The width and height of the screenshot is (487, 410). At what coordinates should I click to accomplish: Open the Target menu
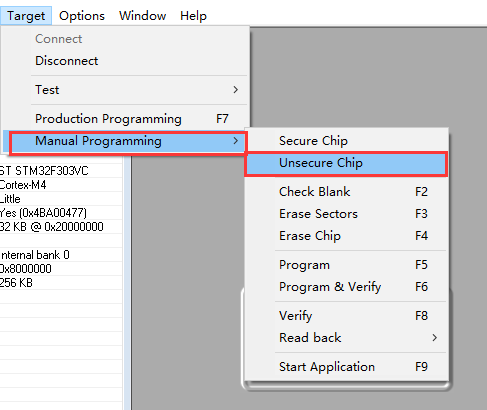[26, 16]
